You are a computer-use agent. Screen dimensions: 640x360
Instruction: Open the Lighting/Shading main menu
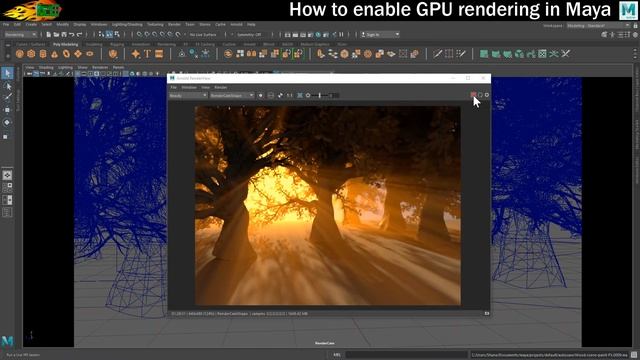127,24
